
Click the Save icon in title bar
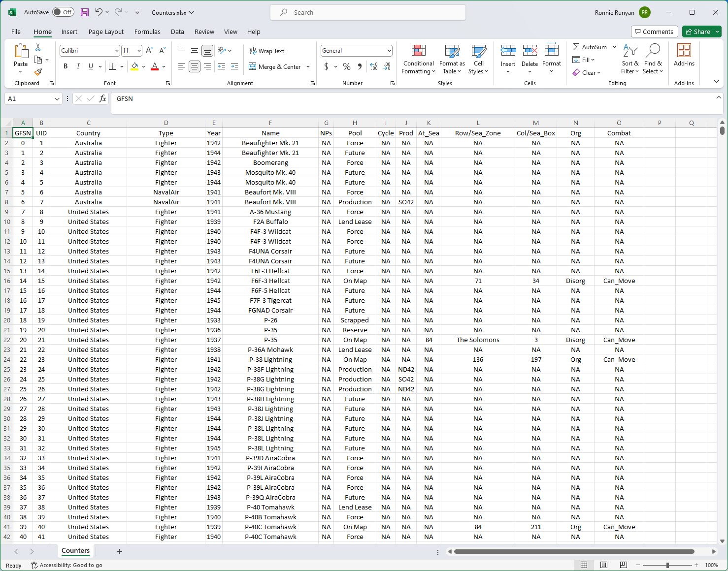pos(85,12)
